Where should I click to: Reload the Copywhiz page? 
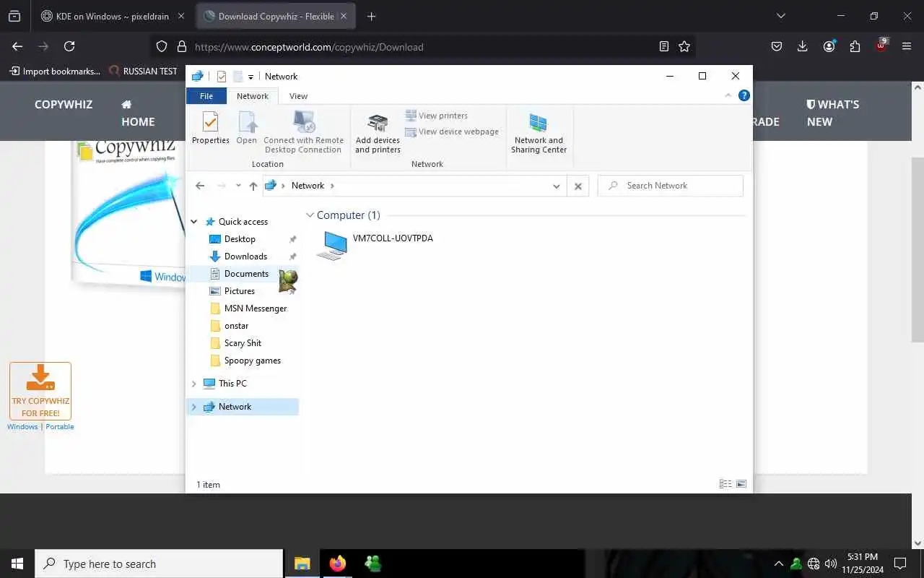69,46
